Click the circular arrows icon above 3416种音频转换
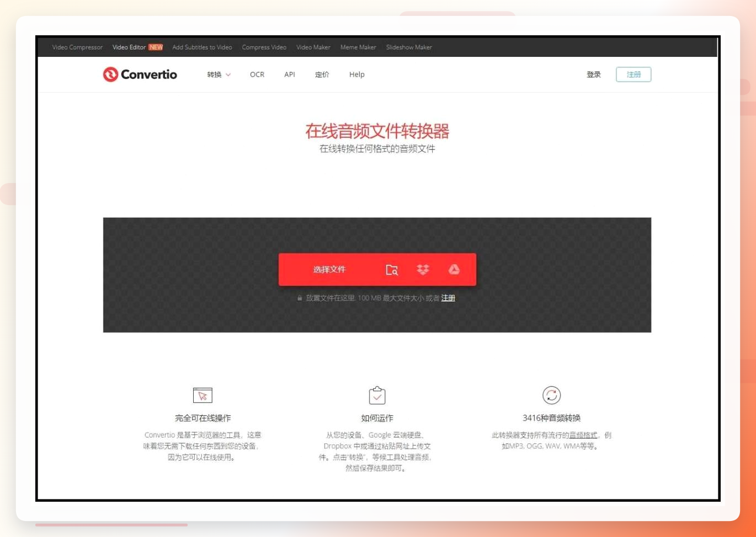This screenshot has width=756, height=537. [x=551, y=395]
